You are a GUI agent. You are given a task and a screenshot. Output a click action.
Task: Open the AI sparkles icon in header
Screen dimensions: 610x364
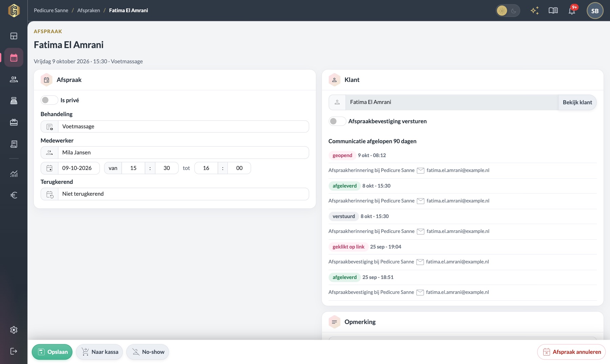[x=534, y=10]
